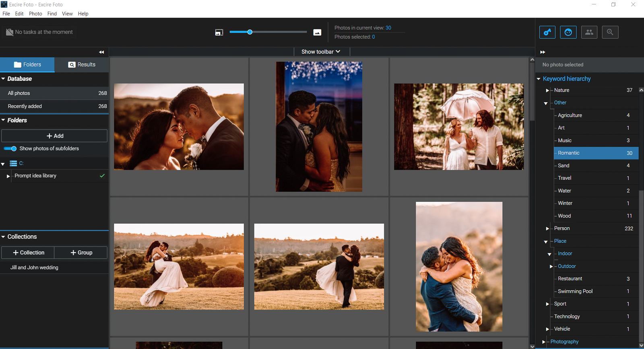Toggle Show photos of subfolders switch

[10, 149]
